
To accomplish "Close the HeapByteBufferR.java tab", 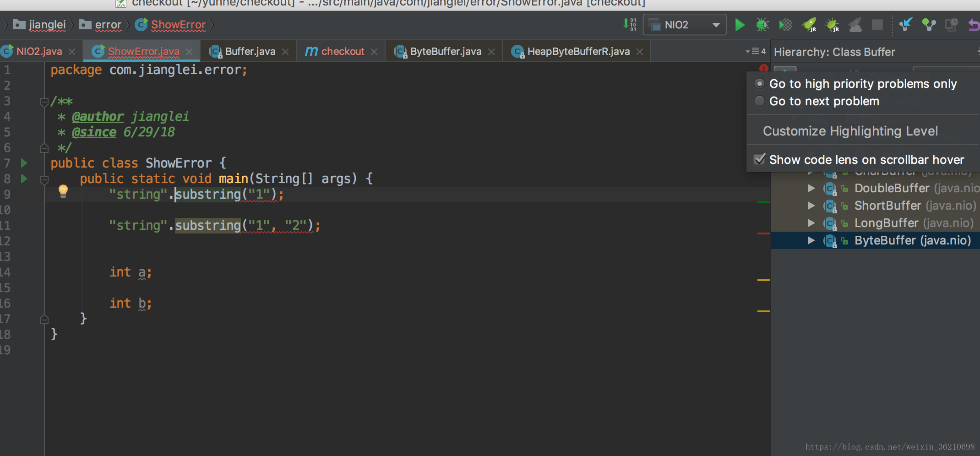I will point(640,52).
